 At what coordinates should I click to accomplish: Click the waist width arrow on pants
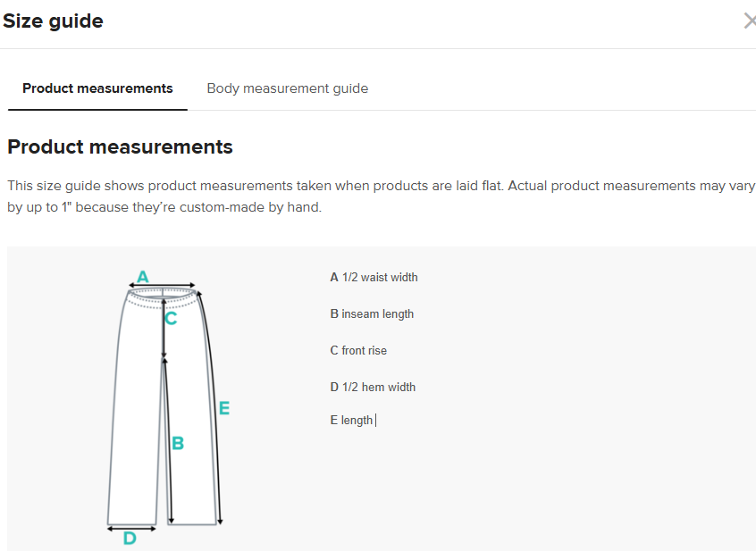point(163,288)
